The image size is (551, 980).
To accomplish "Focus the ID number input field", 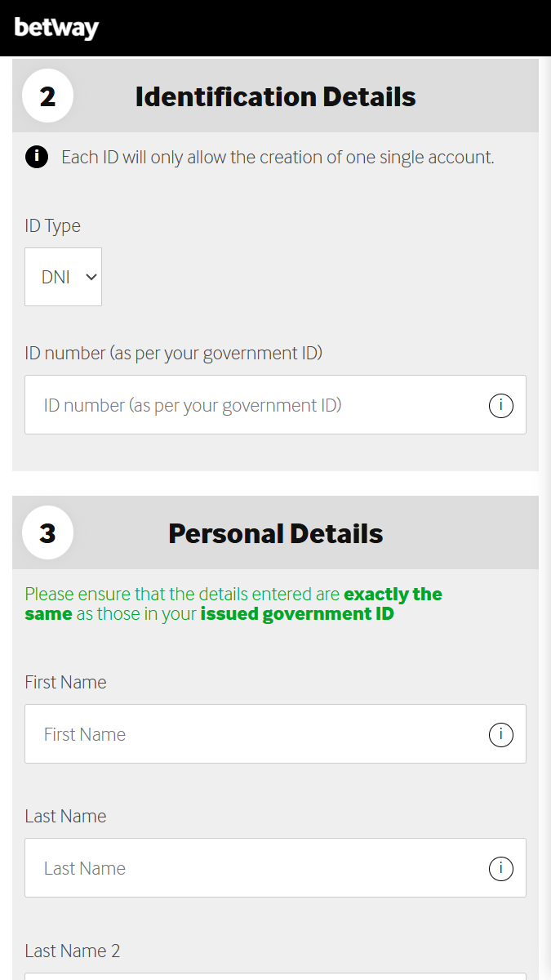I will (253, 405).
